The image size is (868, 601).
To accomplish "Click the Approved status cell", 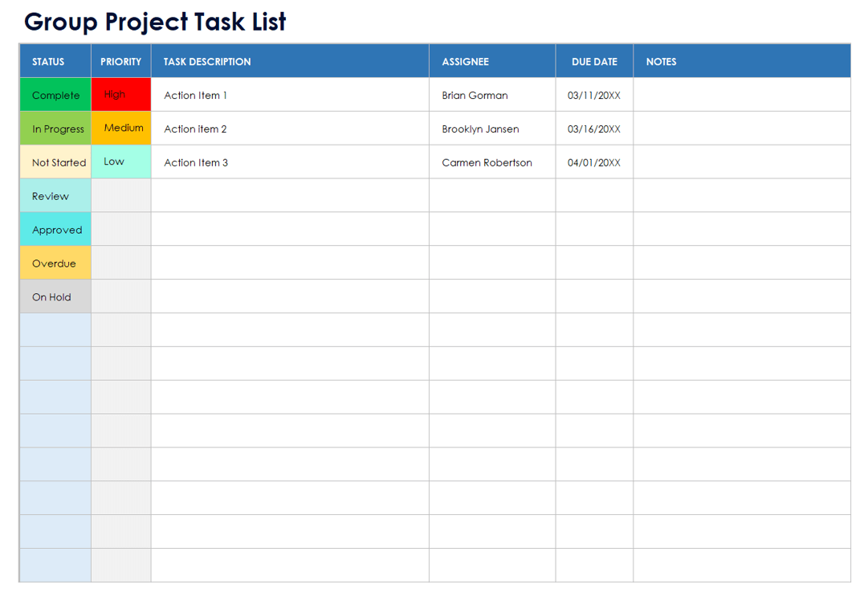I will coord(55,230).
